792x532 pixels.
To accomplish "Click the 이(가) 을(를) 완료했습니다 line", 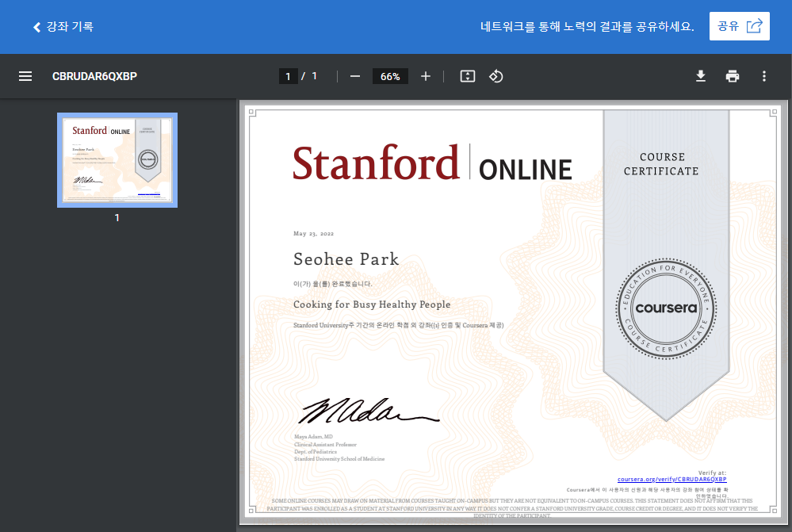I will point(333,284).
